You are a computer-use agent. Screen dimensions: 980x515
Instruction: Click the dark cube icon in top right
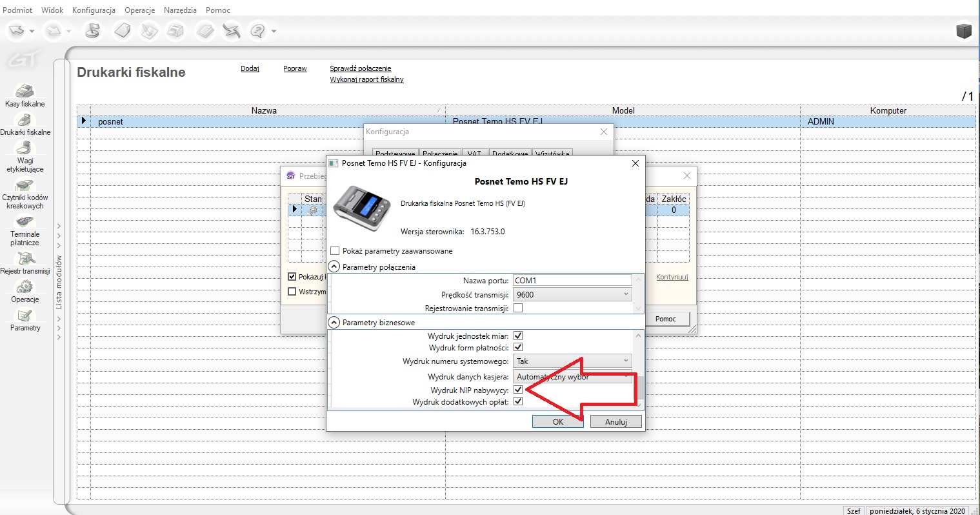click(964, 31)
